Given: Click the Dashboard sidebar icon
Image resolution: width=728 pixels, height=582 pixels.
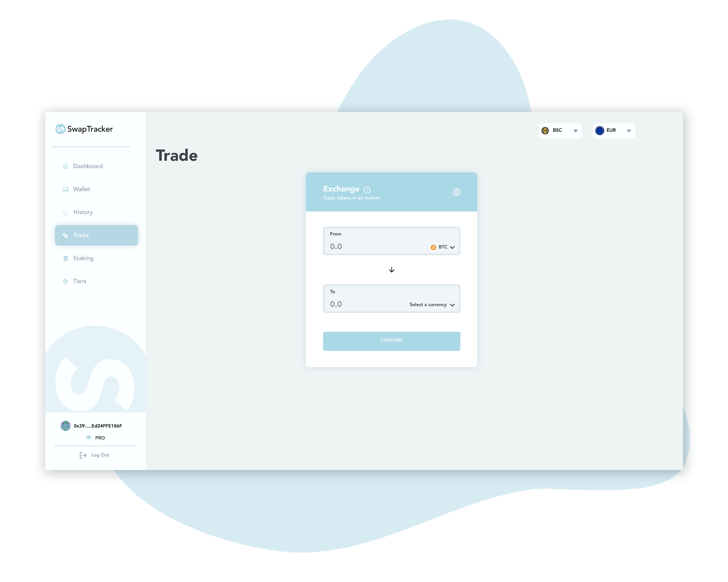Looking at the screenshot, I should (65, 166).
